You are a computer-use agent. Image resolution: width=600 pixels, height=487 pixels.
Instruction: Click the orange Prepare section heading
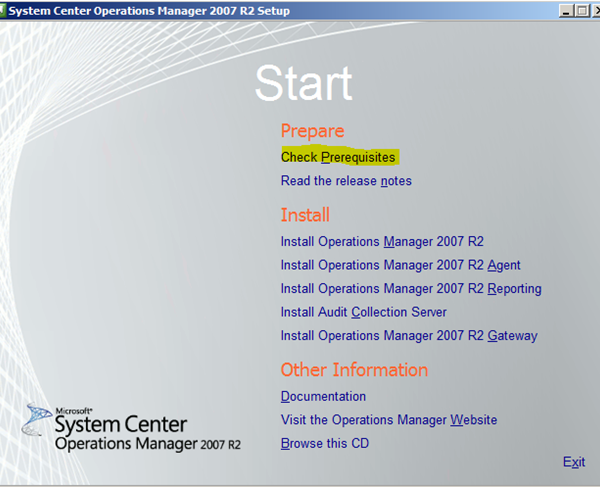pyautogui.click(x=312, y=131)
